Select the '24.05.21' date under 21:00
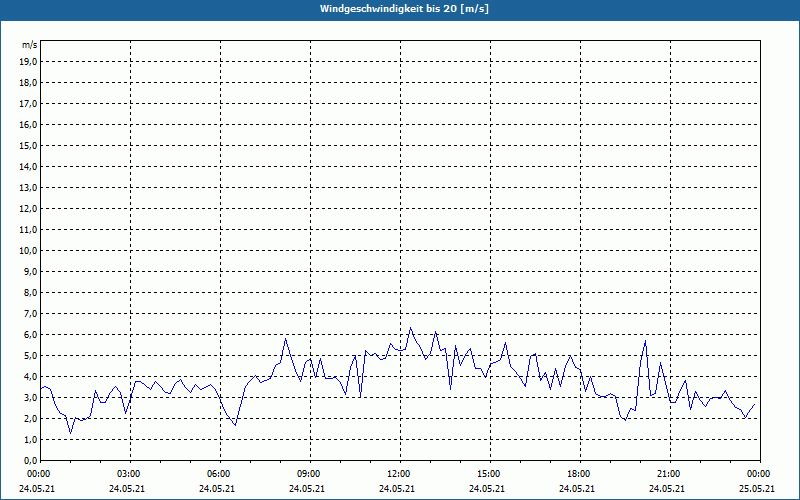 pos(667,489)
